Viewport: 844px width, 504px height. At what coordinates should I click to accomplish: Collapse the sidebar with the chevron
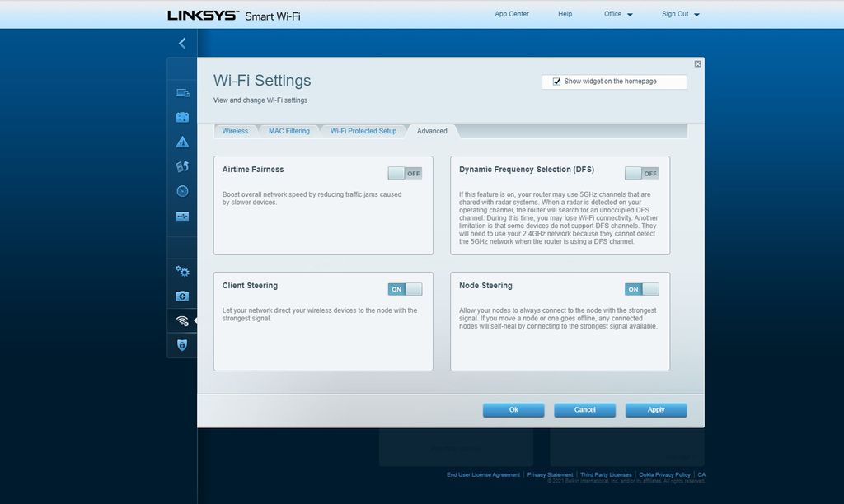click(x=182, y=43)
